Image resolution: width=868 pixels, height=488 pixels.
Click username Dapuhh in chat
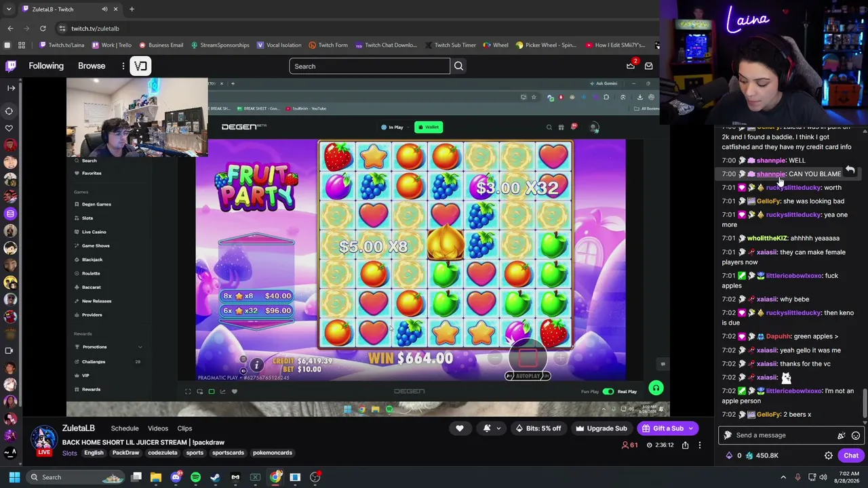(x=778, y=336)
